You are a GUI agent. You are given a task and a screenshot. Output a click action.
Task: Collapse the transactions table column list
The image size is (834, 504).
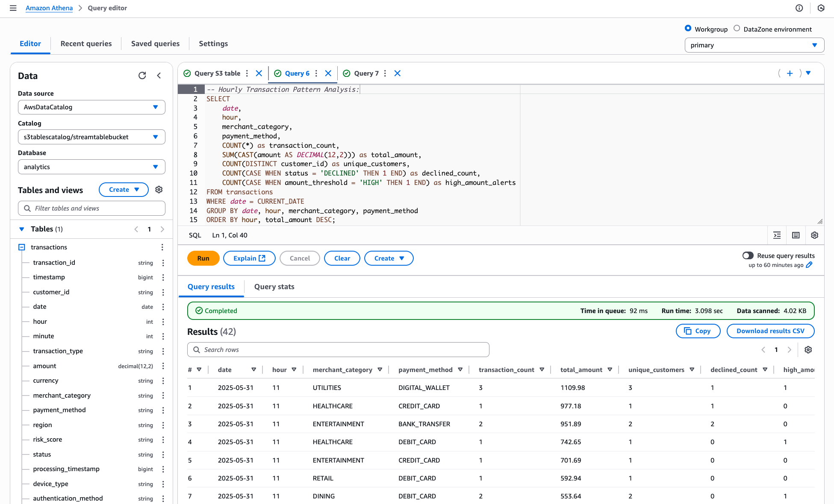21,247
